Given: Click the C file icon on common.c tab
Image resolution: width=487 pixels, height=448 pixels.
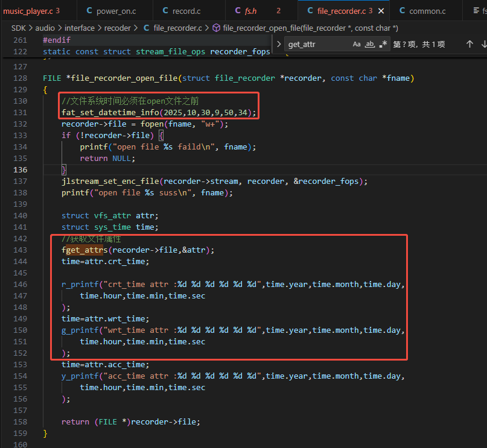Looking at the screenshot, I should pyautogui.click(x=402, y=11).
